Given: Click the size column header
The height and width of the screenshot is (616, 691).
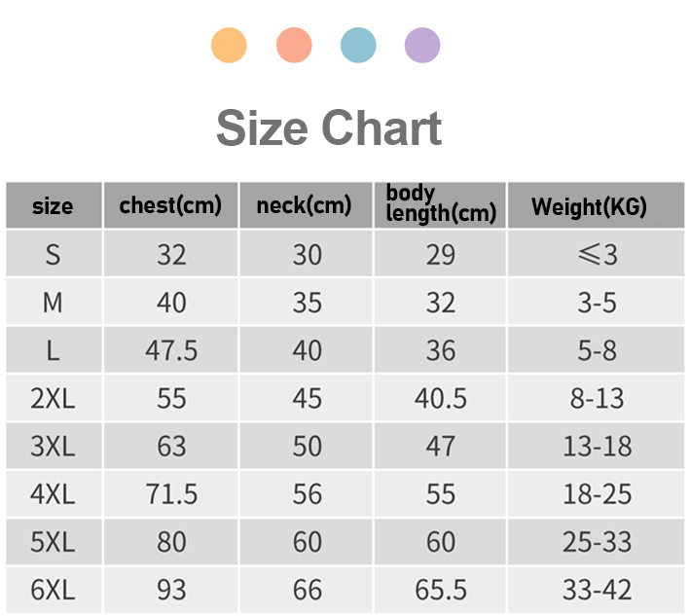Looking at the screenshot, I should click(x=53, y=206).
